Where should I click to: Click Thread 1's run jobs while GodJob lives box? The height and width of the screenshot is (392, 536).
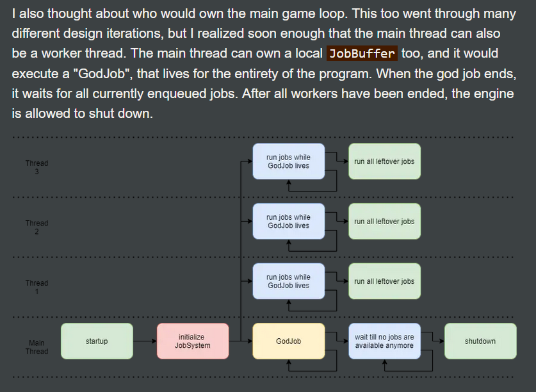point(288,281)
